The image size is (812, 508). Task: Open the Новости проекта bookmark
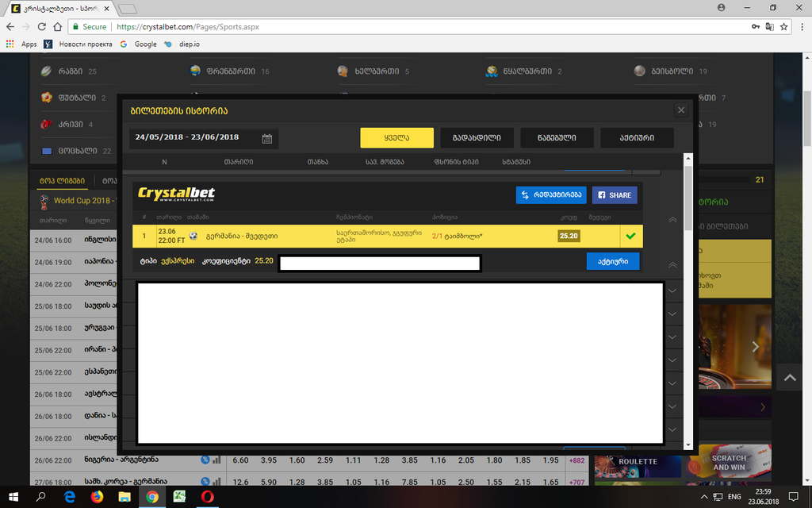tap(79, 44)
